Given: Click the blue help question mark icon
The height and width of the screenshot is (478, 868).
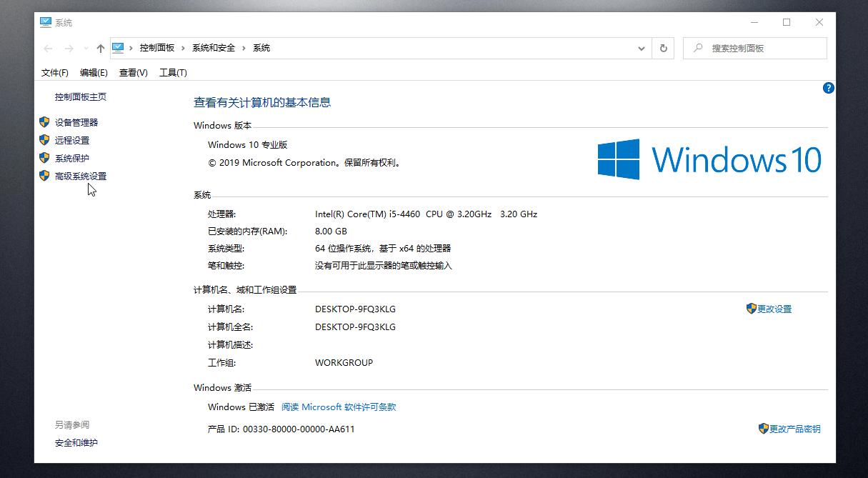Looking at the screenshot, I should point(828,88).
